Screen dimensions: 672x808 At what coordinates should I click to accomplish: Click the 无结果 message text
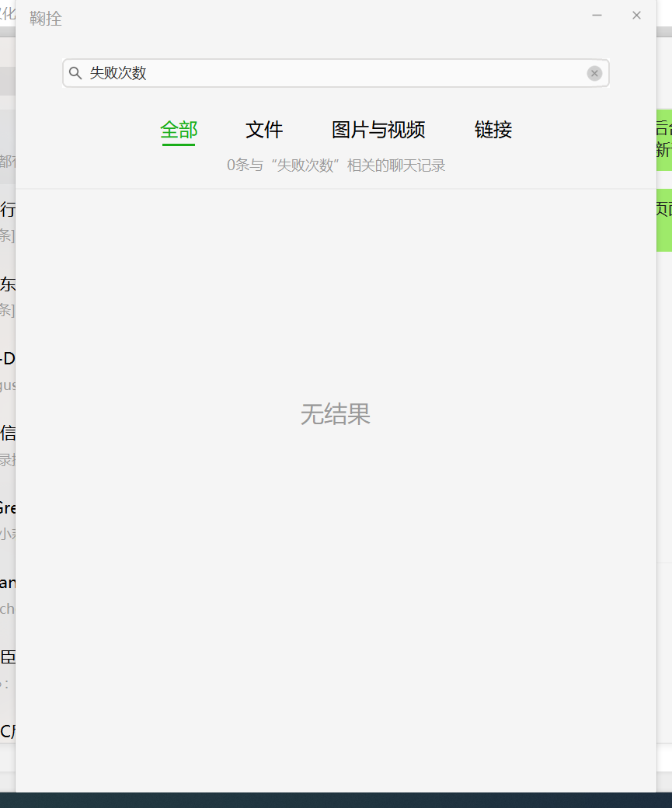(336, 414)
